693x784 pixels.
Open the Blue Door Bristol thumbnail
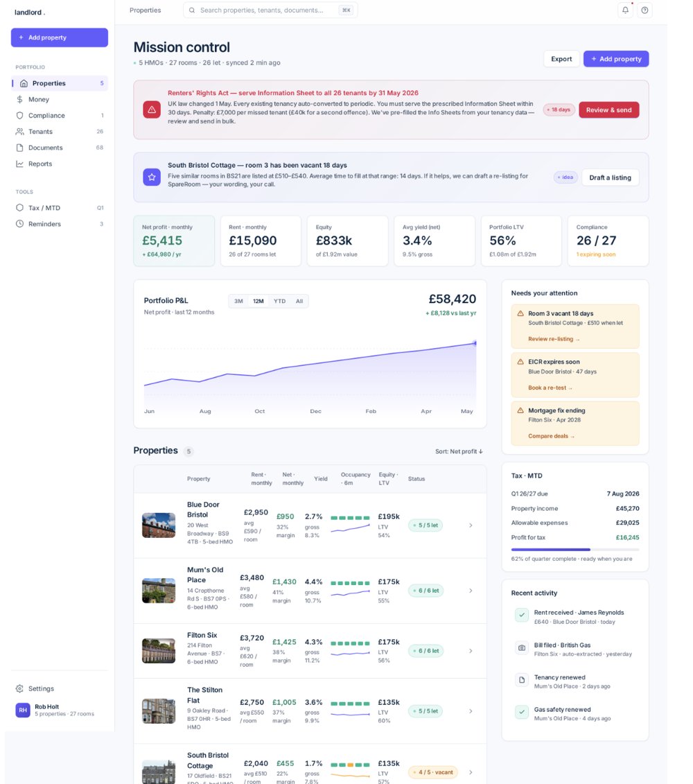tap(159, 525)
